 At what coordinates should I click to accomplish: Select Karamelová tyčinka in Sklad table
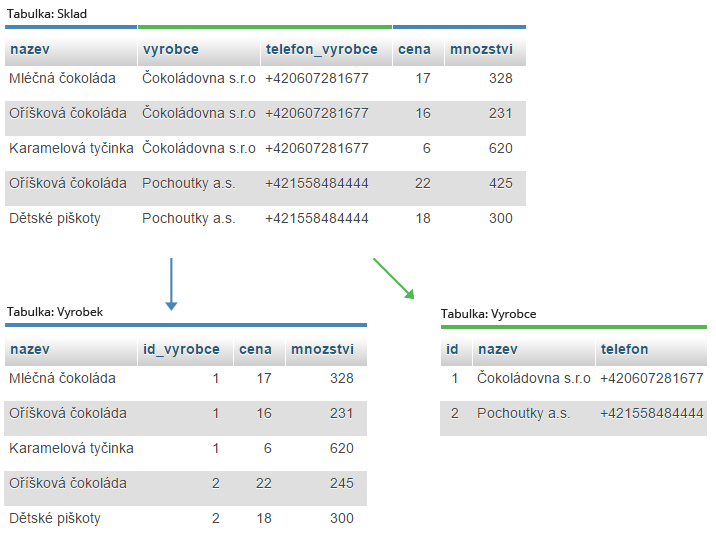pyautogui.click(x=71, y=148)
